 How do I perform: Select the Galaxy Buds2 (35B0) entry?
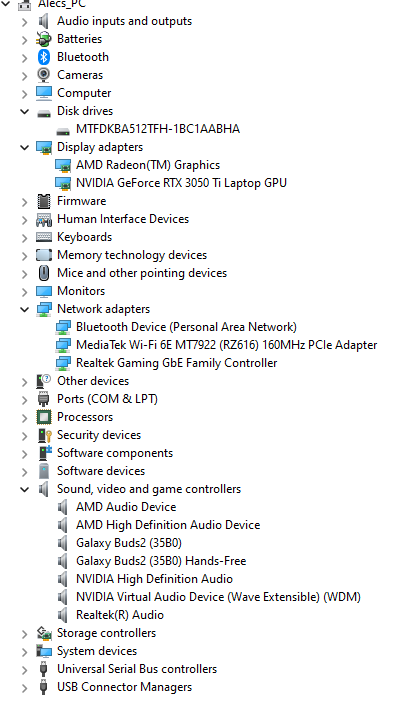[x=129, y=543]
